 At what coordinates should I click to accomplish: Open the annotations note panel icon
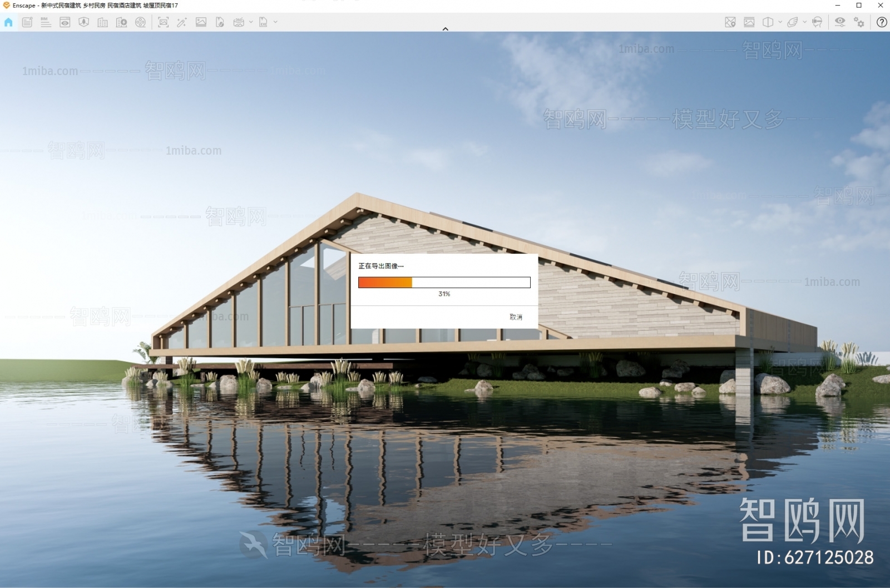point(27,22)
